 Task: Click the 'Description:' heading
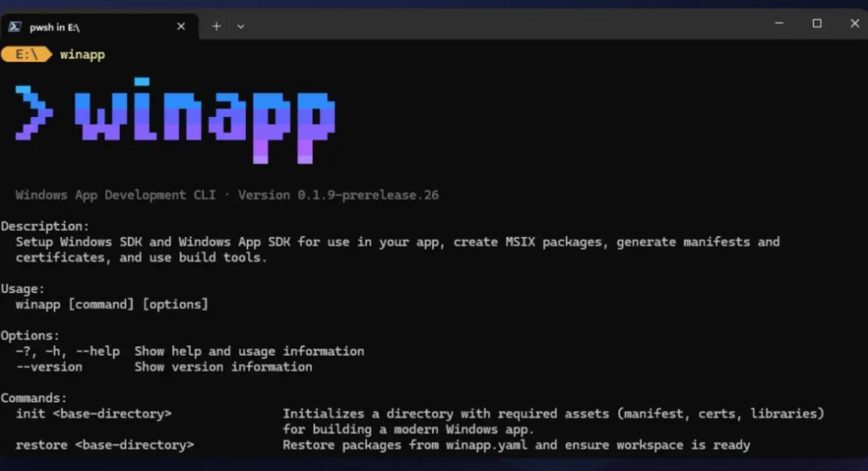(x=45, y=226)
